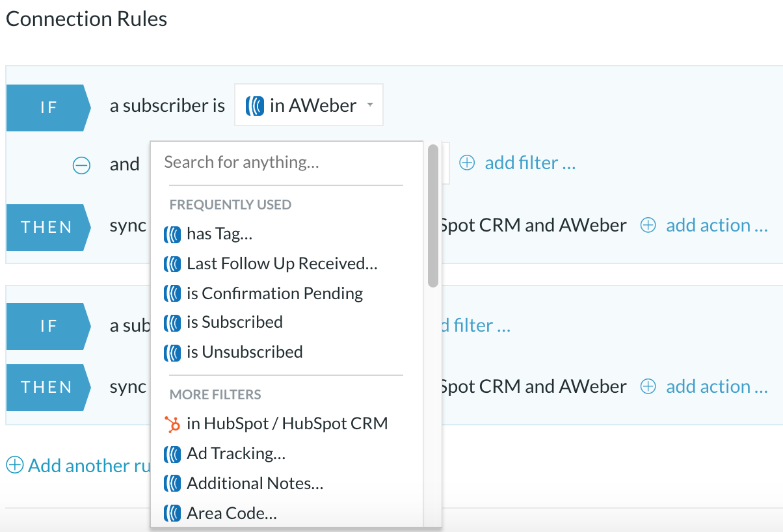
Task: Click the first THEN rule label
Action: coord(48,227)
